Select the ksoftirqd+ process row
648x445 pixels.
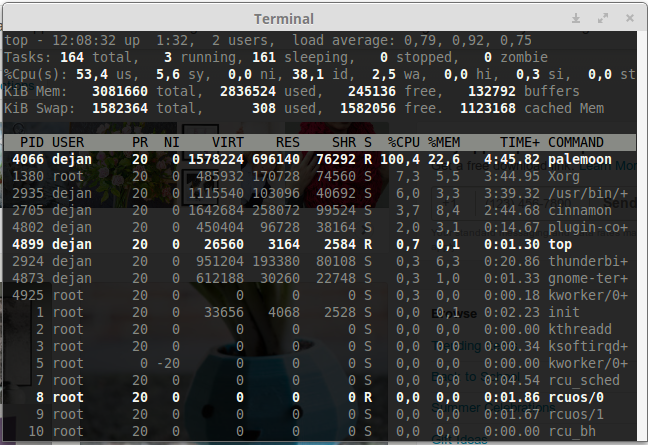319,346
